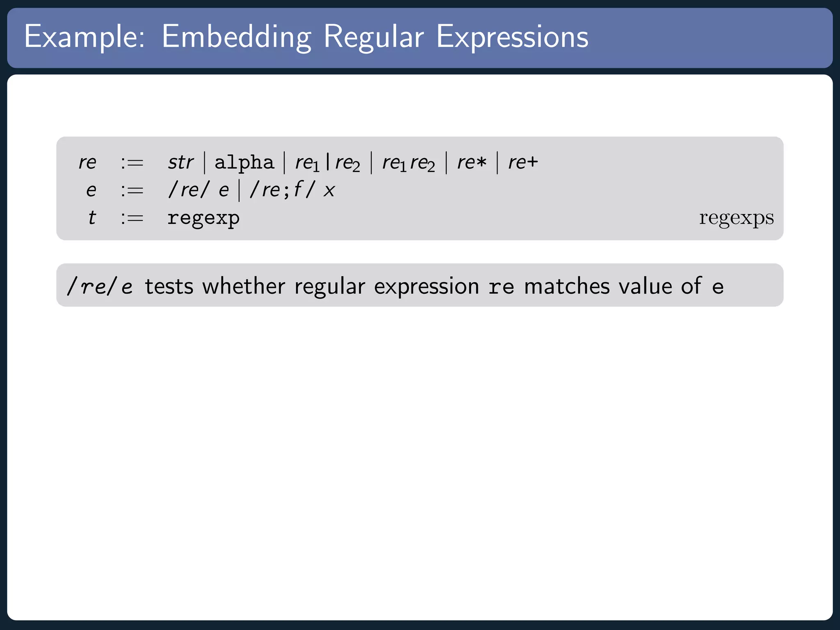Click the ':=' symbol after 't'
The image size is (840, 630).
[x=132, y=219]
